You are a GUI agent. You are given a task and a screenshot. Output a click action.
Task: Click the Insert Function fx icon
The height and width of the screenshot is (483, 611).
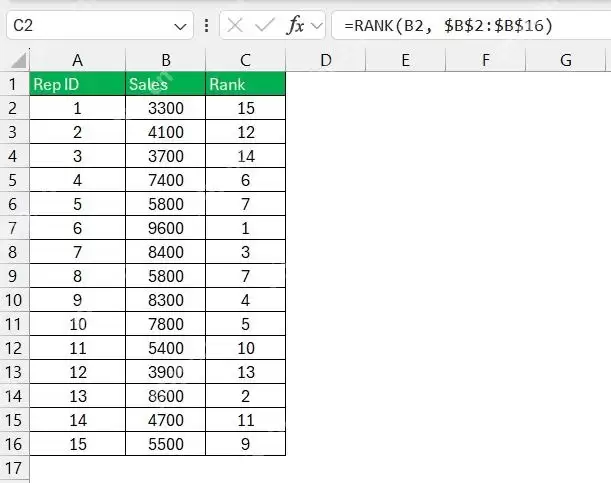coord(295,26)
